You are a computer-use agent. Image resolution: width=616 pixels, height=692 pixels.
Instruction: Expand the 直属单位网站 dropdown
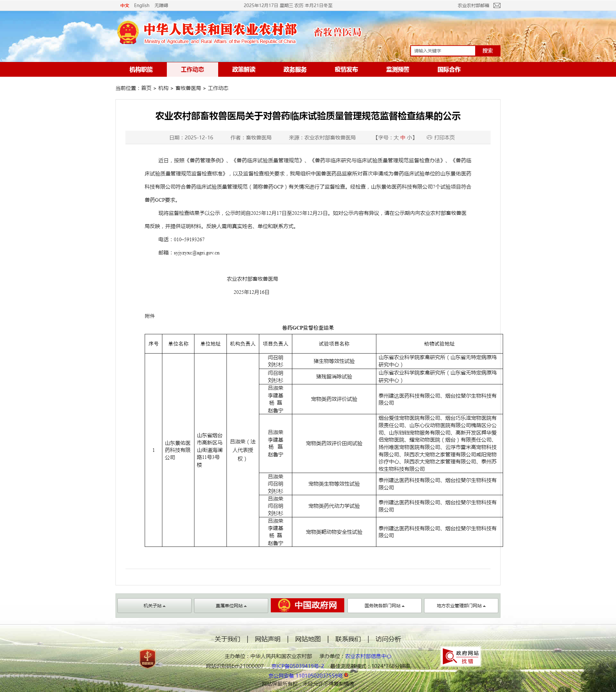231,606
